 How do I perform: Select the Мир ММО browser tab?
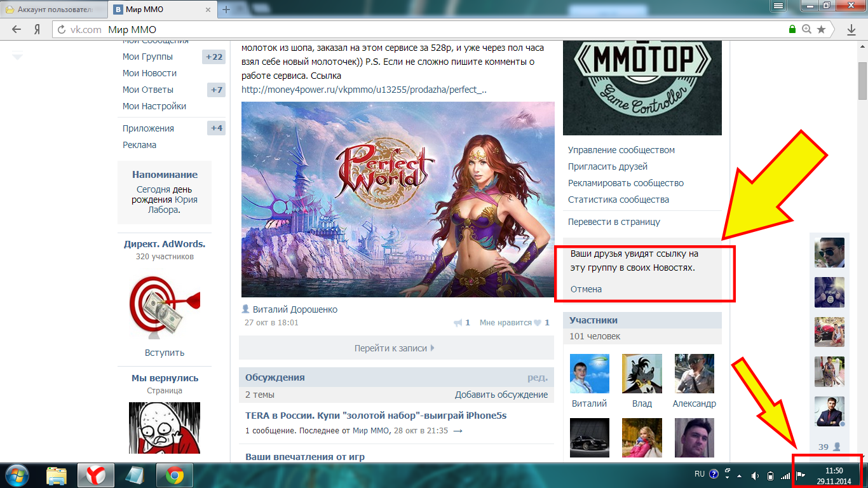point(163,10)
